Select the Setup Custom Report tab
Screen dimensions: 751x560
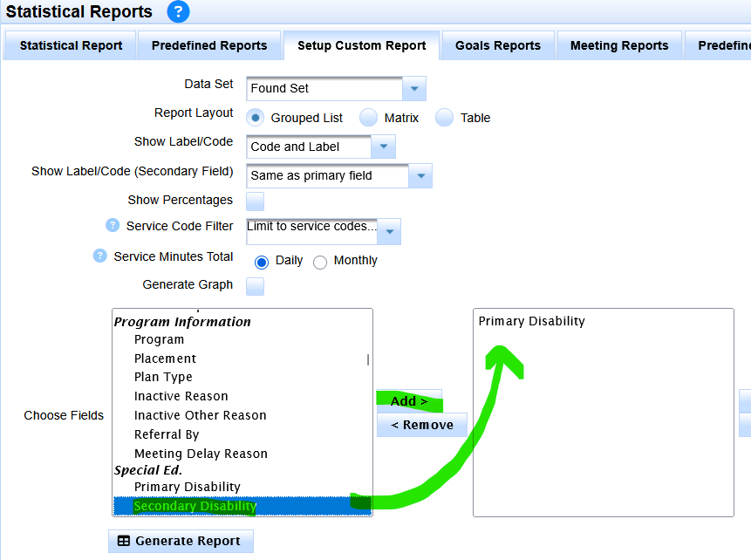pyautogui.click(x=362, y=45)
